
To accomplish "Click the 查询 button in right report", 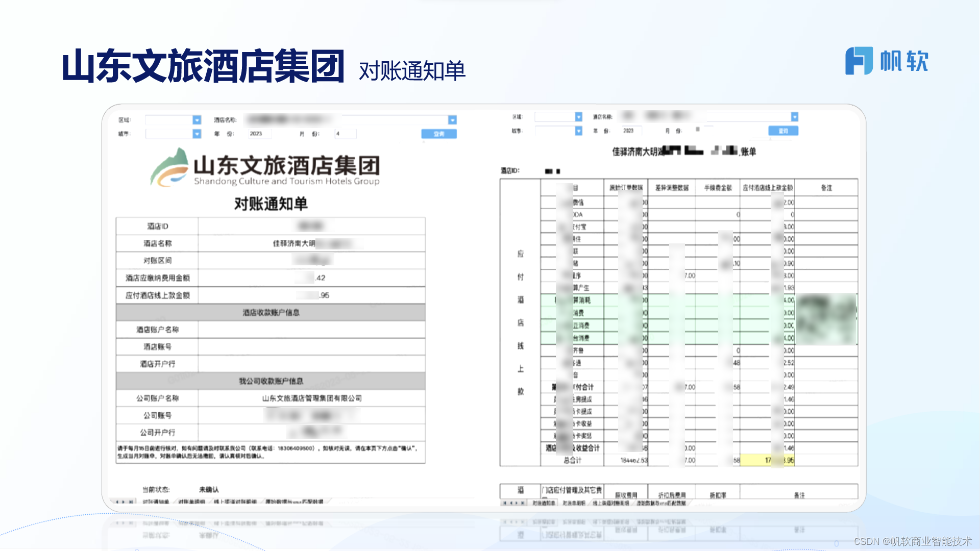I will [783, 131].
